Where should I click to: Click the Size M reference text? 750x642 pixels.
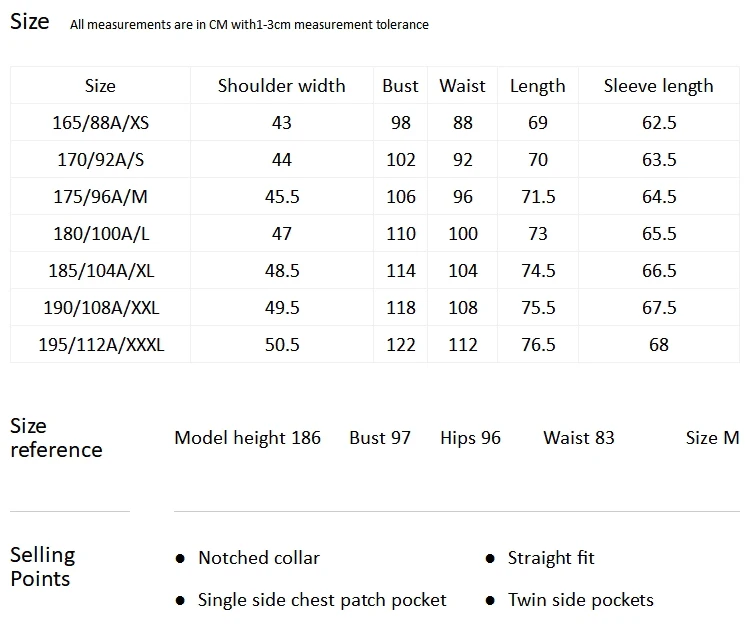712,438
